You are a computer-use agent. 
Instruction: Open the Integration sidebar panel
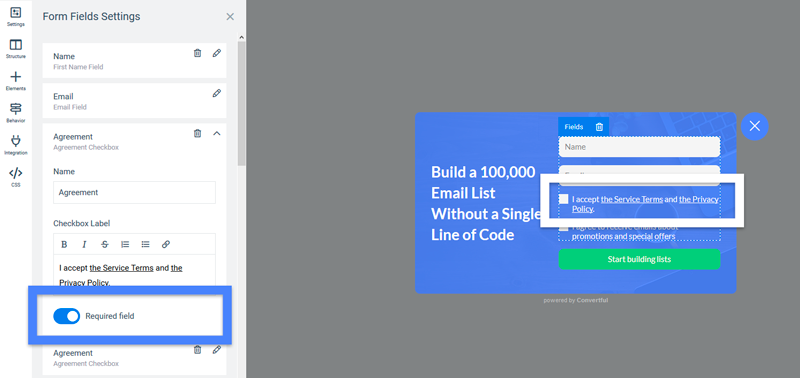[16, 145]
